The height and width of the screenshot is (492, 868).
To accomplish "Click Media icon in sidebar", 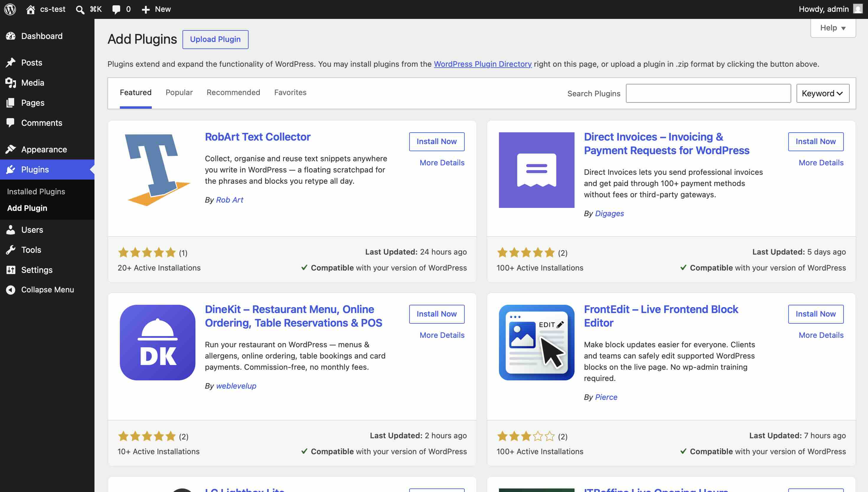I will (11, 82).
